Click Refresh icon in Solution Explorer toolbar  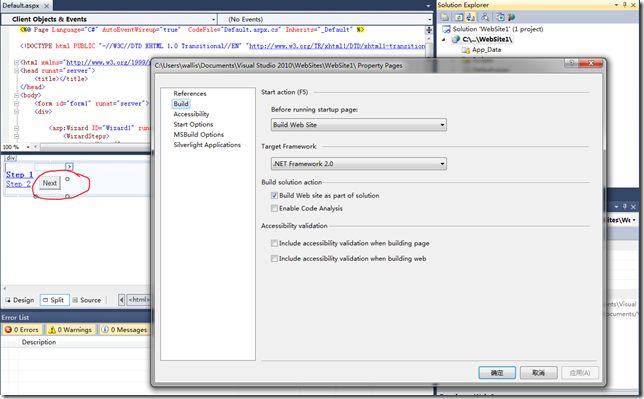(x=459, y=17)
